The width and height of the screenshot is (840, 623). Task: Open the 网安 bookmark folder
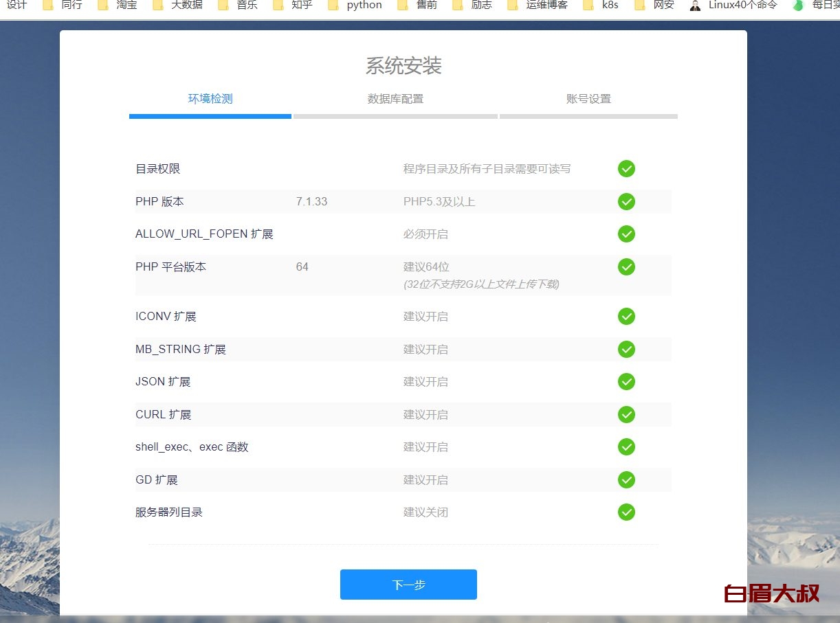click(x=655, y=5)
